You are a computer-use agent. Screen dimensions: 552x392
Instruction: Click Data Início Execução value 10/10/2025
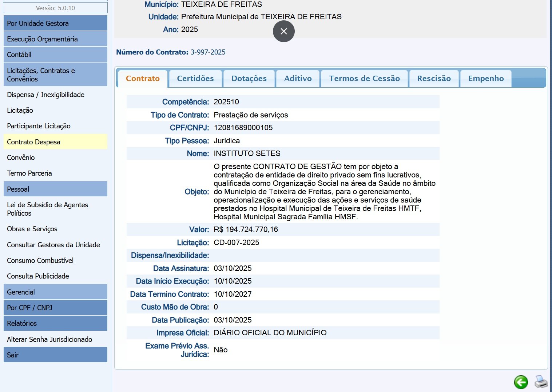(x=233, y=281)
